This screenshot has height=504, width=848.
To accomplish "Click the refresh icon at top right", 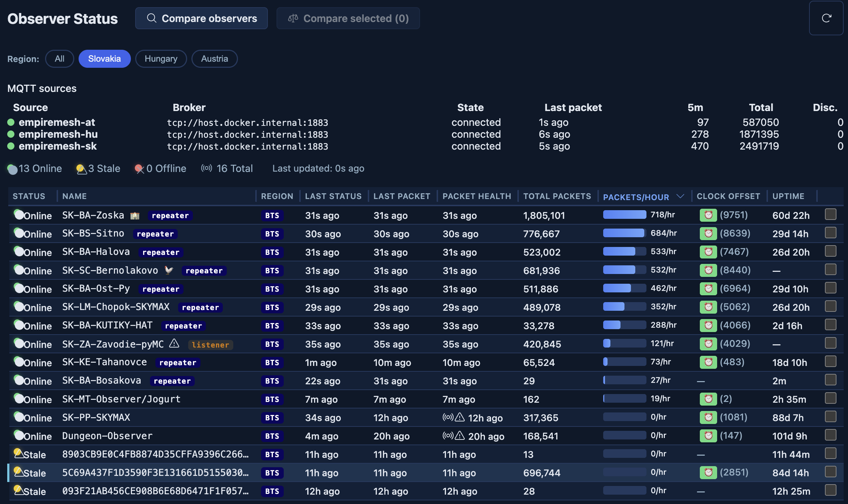I will point(826,18).
